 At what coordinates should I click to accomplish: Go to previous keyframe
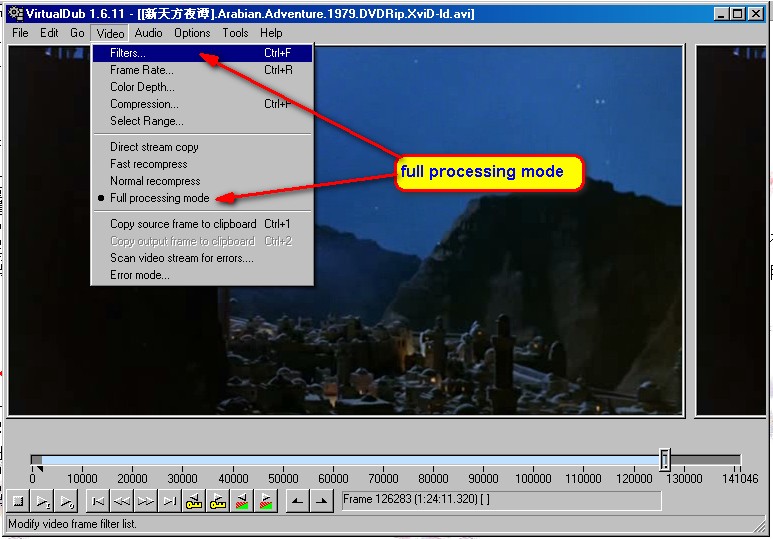(x=194, y=501)
